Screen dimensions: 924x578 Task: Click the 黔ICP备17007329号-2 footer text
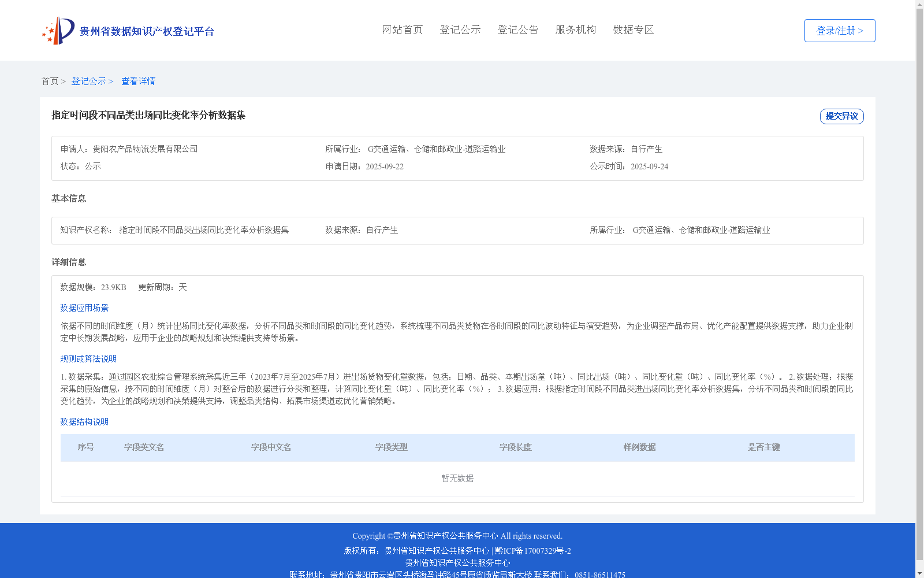[533, 551]
